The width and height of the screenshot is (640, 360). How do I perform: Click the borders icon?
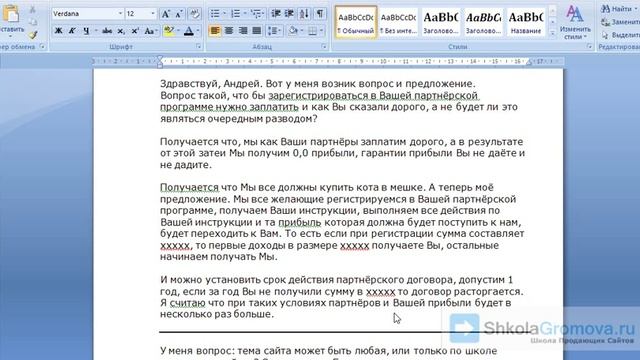[x=312, y=31]
